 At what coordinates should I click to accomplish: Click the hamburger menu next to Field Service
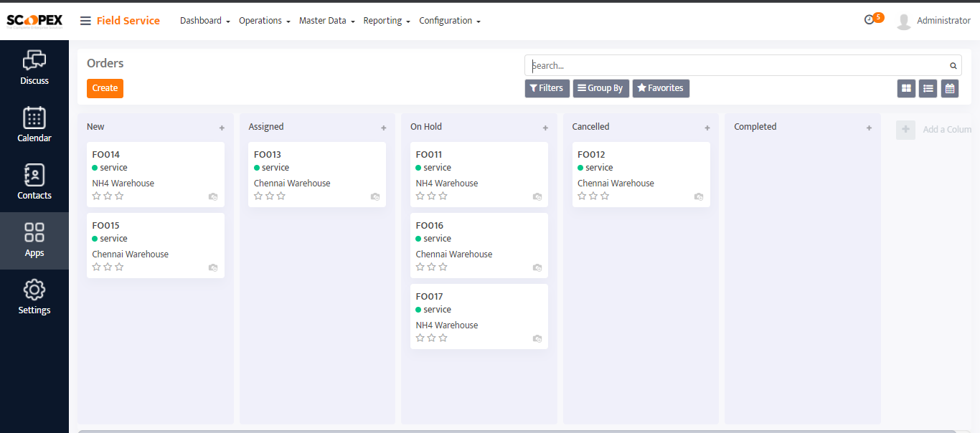[85, 21]
